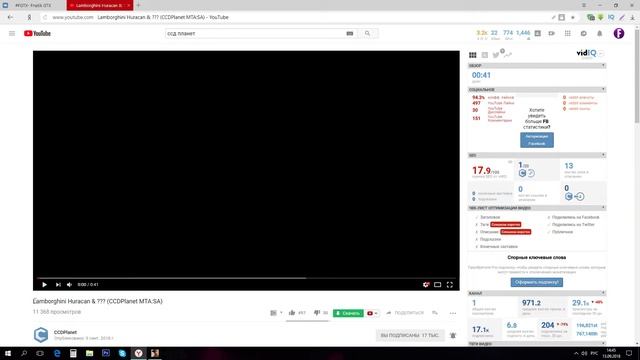Enter fullscreen mode
640x360 pixels.
point(449,284)
